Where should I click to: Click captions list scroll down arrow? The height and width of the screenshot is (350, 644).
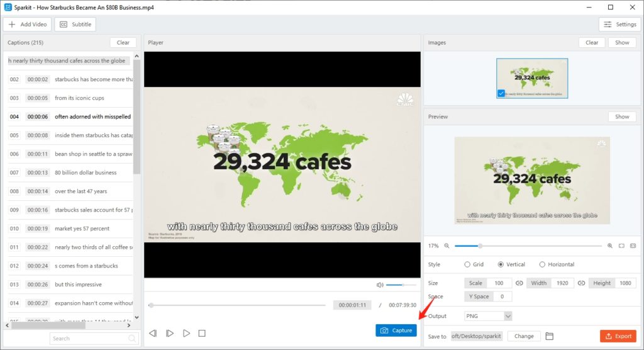(x=136, y=317)
